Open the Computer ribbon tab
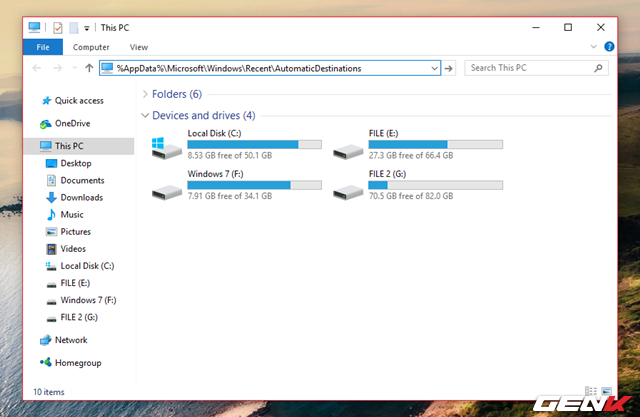The width and height of the screenshot is (640, 417). 91,47
